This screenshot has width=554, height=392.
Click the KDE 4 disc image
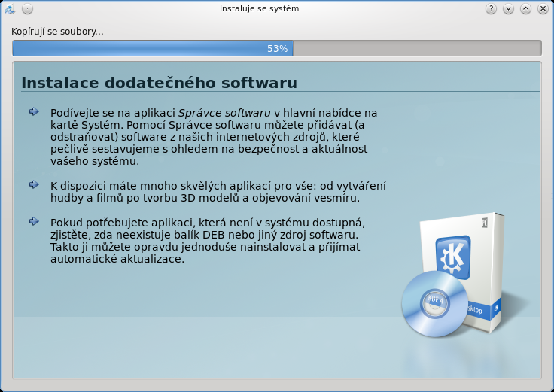coord(435,304)
